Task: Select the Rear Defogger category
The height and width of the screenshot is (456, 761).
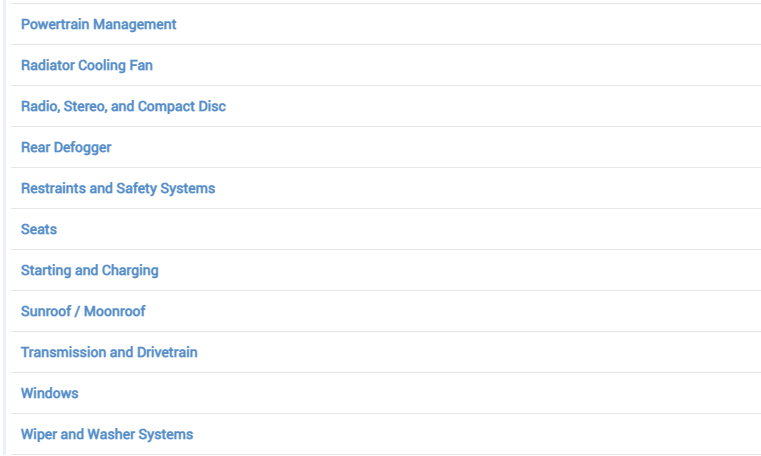Action: (66, 147)
